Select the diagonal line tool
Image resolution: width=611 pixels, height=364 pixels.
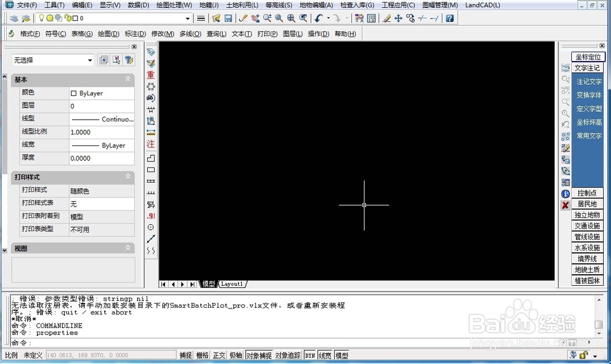[x=151, y=239]
